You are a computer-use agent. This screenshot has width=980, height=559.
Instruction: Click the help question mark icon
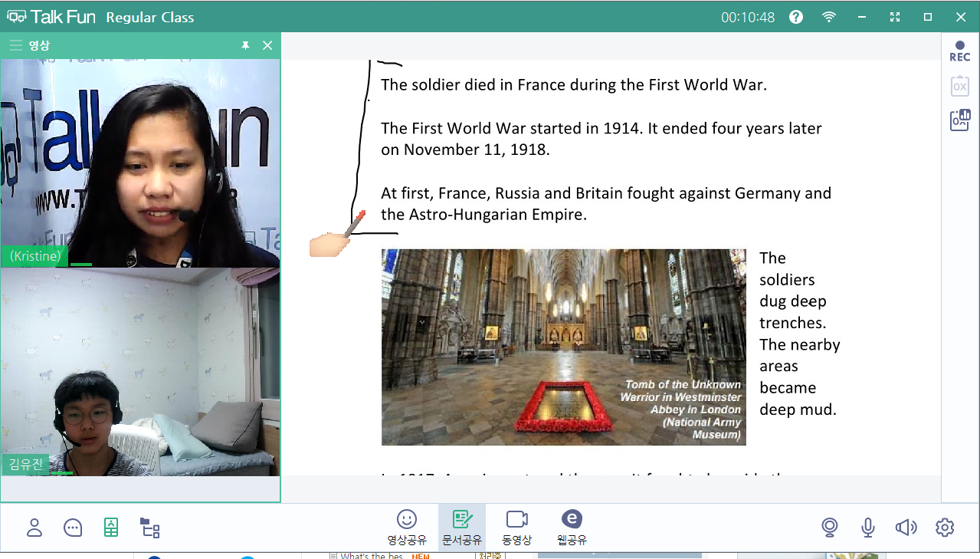[796, 17]
